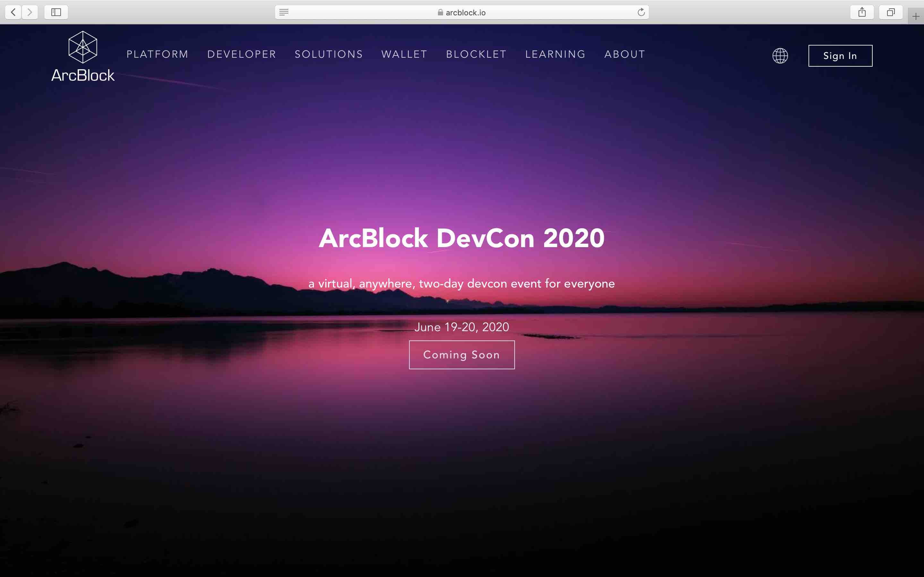Expand the LEARNING menu item
Viewport: 924px width, 577px height.
tap(555, 54)
